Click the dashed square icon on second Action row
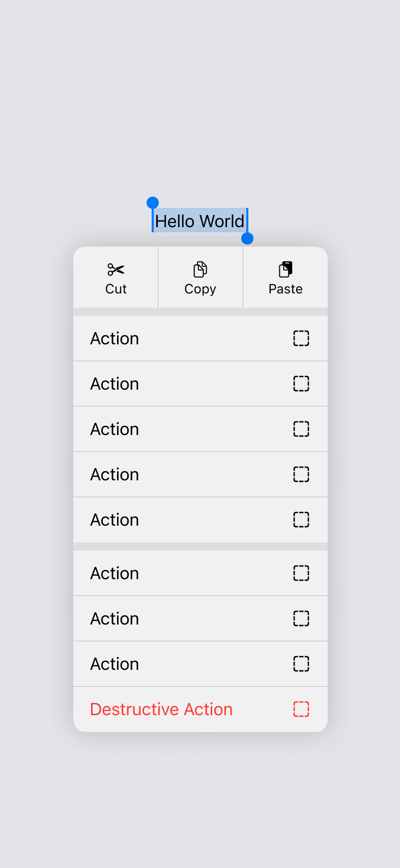The height and width of the screenshot is (868, 400). pyautogui.click(x=301, y=384)
